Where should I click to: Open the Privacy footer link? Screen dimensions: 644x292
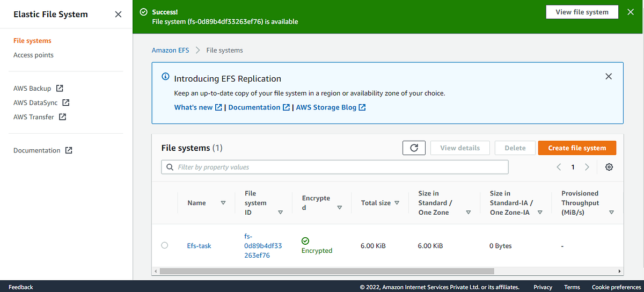tap(543, 287)
